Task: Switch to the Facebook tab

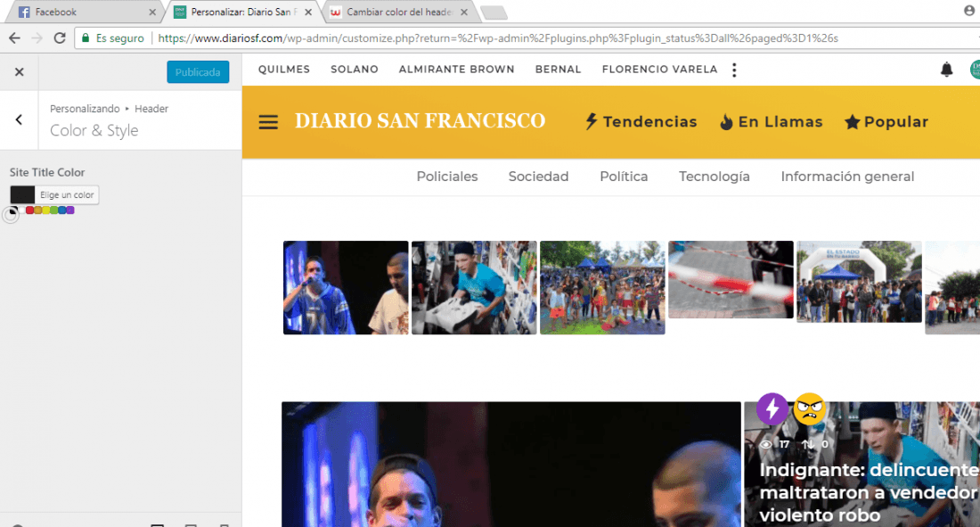Action: tap(86, 12)
